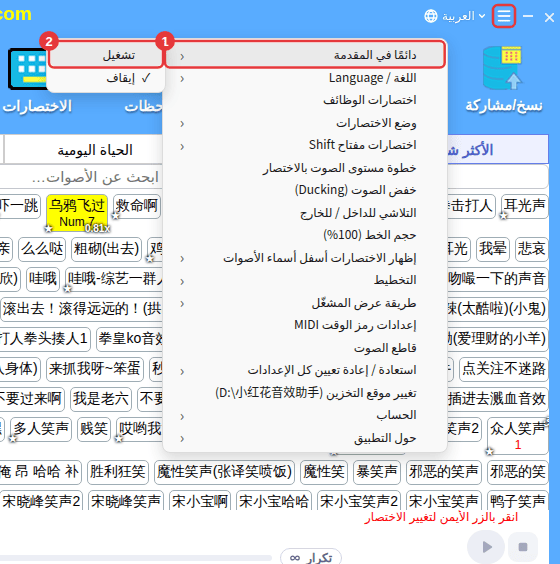Play the selected sound
This screenshot has width=560, height=564.
pyautogui.click(x=486, y=547)
